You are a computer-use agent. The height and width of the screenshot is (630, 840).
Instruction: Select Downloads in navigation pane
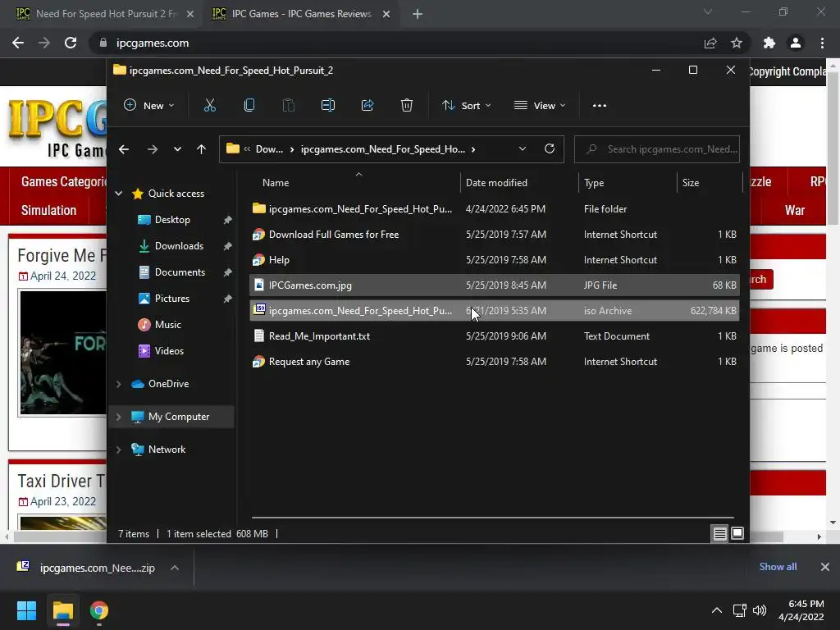tap(178, 246)
